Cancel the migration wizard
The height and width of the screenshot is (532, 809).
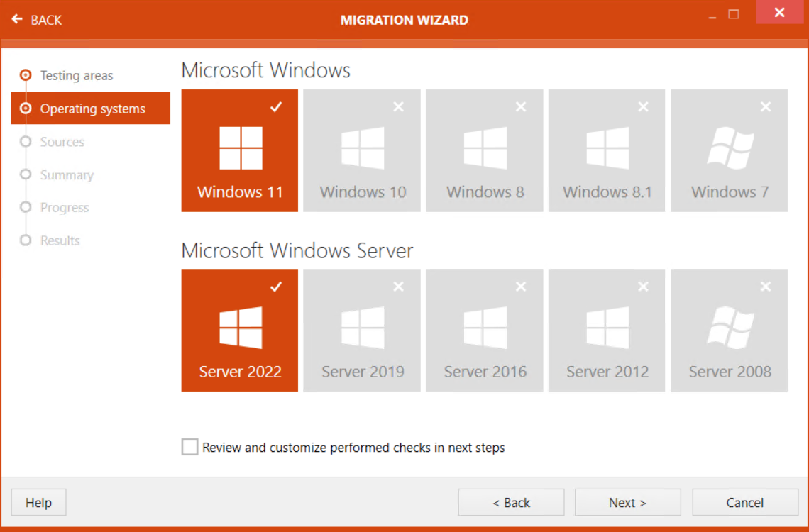[744, 502]
